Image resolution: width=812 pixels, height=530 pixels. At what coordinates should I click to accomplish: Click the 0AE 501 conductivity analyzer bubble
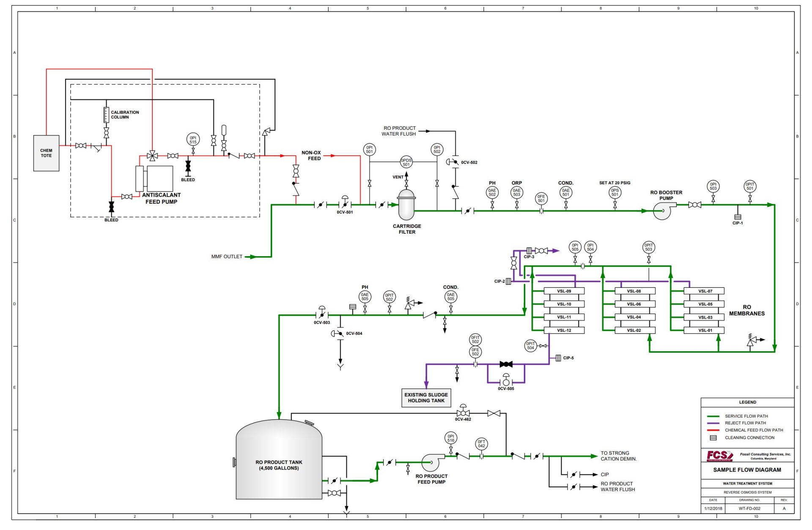click(566, 193)
